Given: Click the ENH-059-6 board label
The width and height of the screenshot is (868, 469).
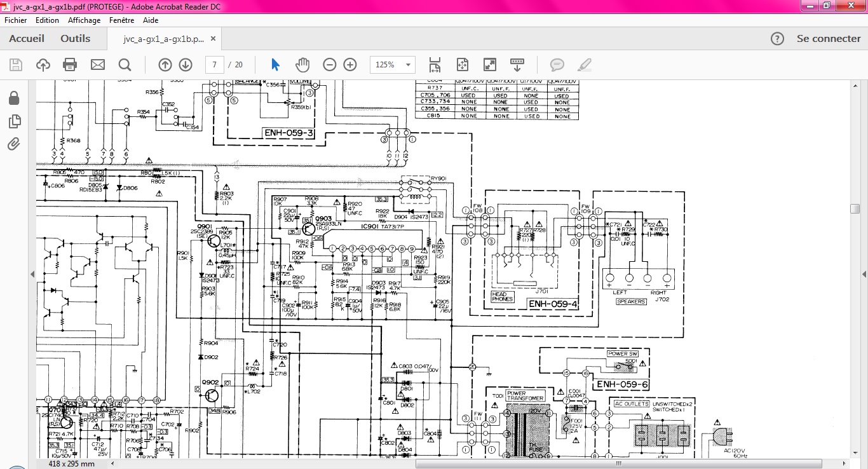Looking at the screenshot, I should (623, 384).
